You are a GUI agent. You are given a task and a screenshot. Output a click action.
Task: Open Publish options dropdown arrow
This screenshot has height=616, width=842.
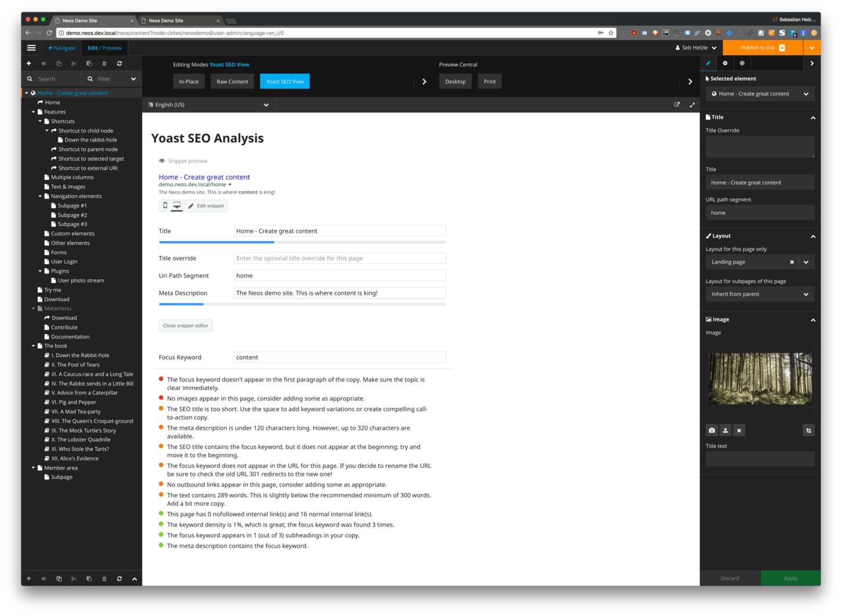(812, 48)
